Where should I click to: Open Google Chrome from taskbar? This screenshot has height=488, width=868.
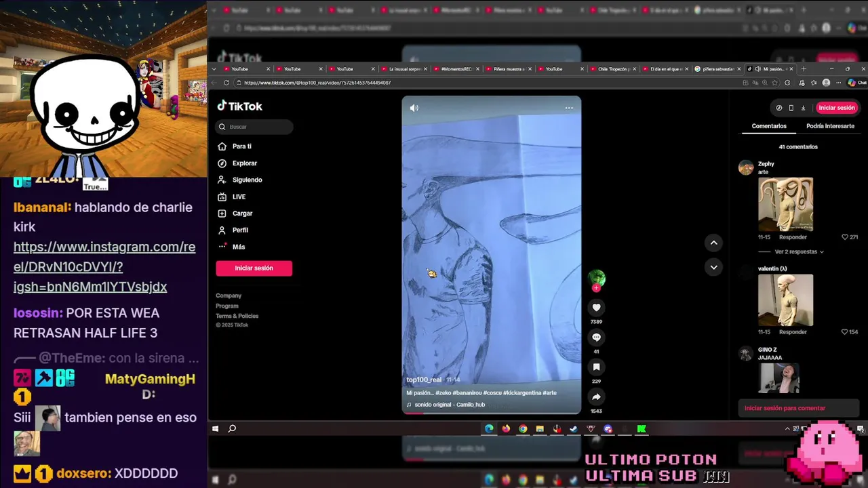click(523, 429)
